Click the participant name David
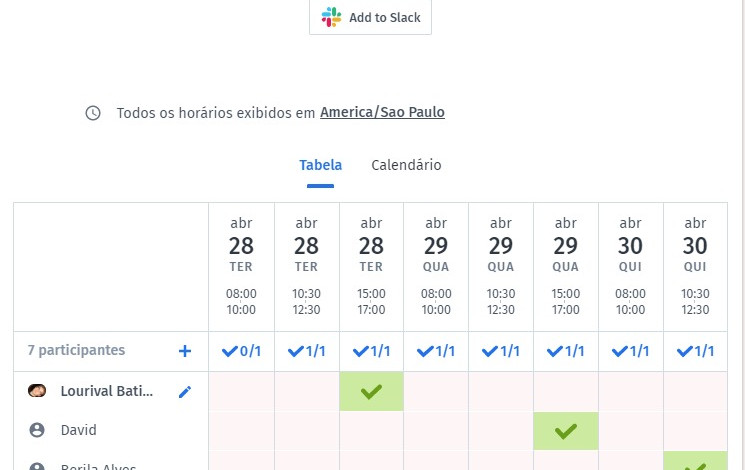Viewport: 745px width, 470px height. pos(78,430)
